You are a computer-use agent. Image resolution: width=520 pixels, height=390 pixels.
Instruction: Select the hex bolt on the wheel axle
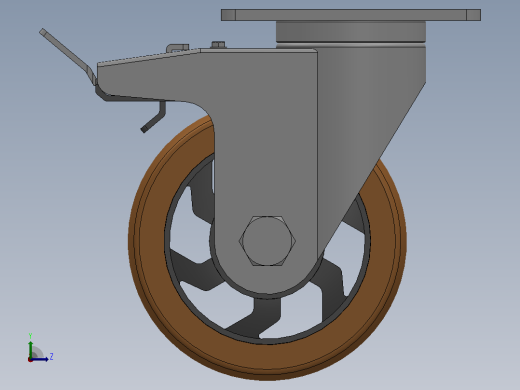[267, 241]
